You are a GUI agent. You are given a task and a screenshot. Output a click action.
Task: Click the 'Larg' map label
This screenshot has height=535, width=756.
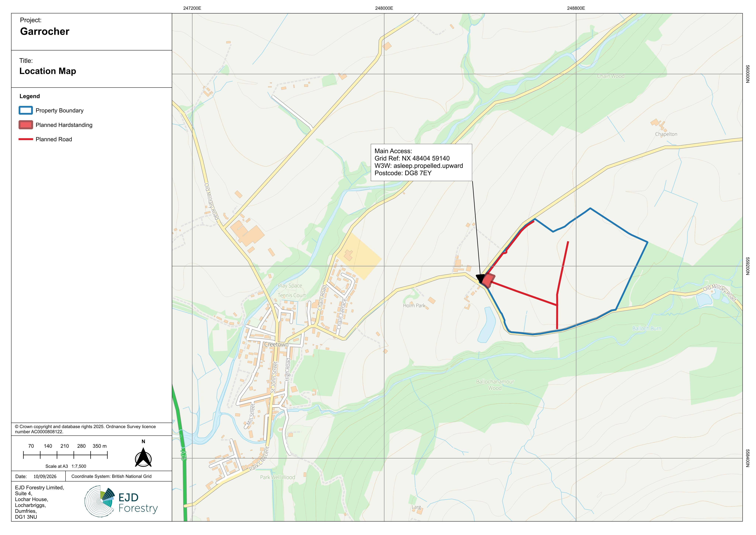pyautogui.click(x=416, y=507)
